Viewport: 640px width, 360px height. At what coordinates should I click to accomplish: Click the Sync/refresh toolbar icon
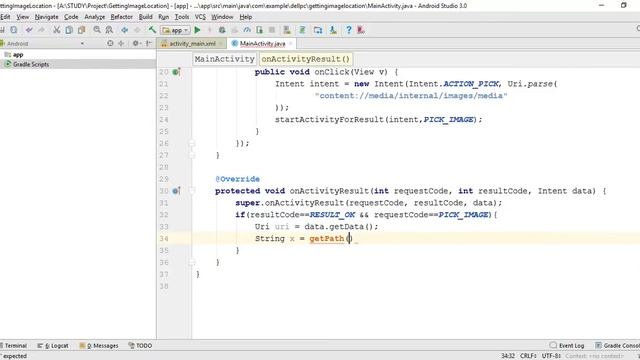click(14, 30)
